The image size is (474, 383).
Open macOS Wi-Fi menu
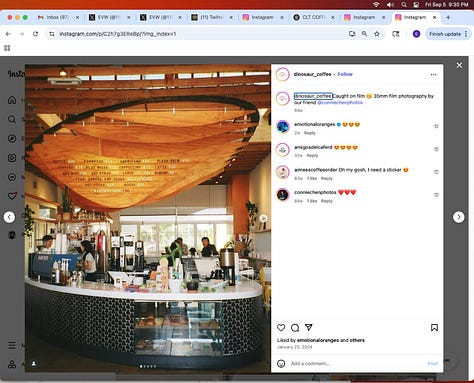tap(376, 5)
